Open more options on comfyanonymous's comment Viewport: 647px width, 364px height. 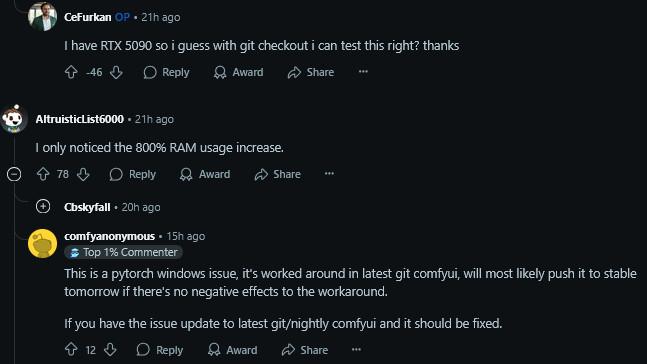click(357, 350)
